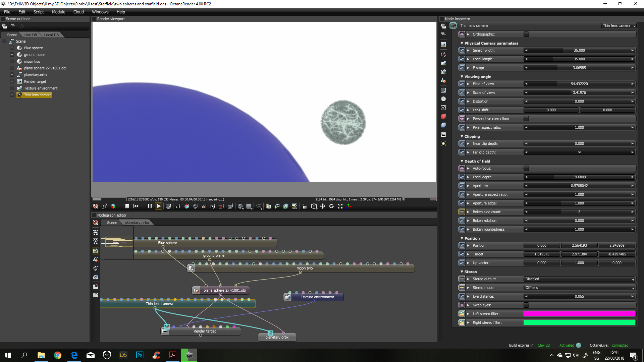Enable the Orthographic checkbox
The image size is (644, 362).
click(526, 34)
